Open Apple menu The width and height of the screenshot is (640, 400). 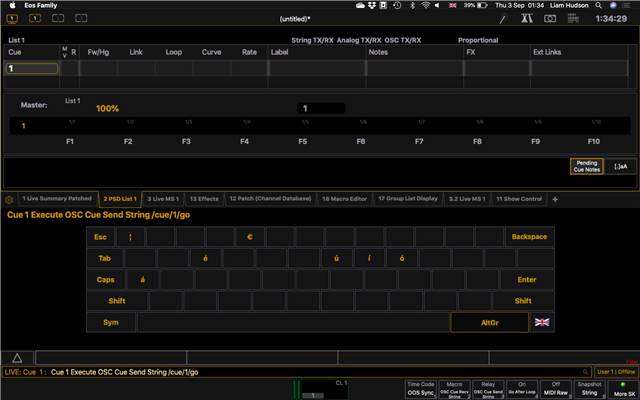click(13, 5)
